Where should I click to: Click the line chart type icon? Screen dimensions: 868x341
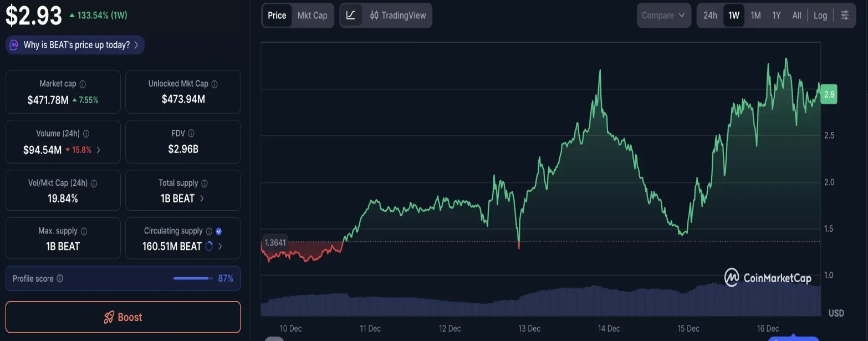[351, 16]
